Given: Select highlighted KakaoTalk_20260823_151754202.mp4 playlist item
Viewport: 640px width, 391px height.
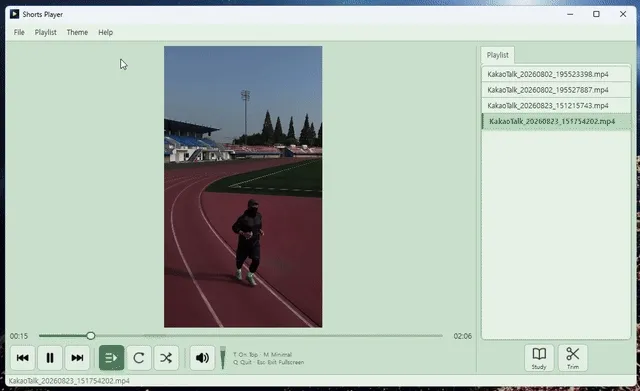Looking at the screenshot, I should (556, 121).
